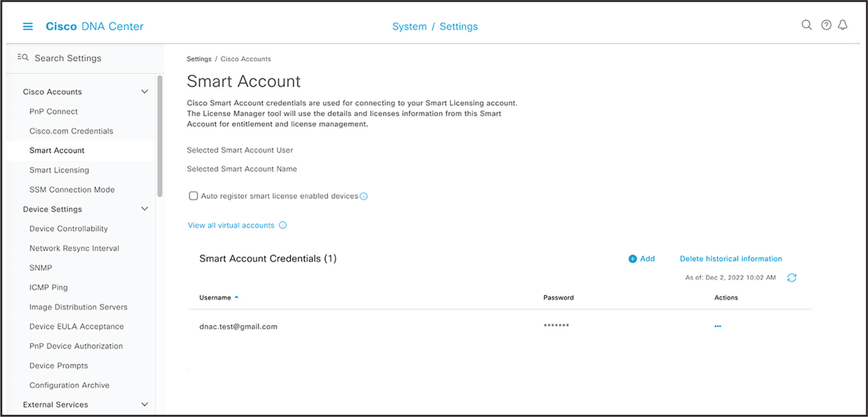Open Network Resync Interval settings

pos(74,248)
